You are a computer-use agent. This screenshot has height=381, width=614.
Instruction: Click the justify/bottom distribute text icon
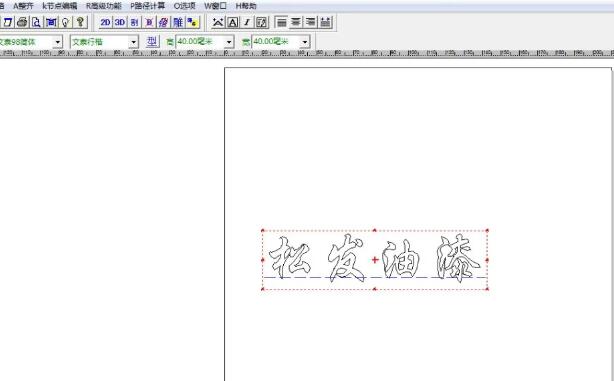coord(325,22)
